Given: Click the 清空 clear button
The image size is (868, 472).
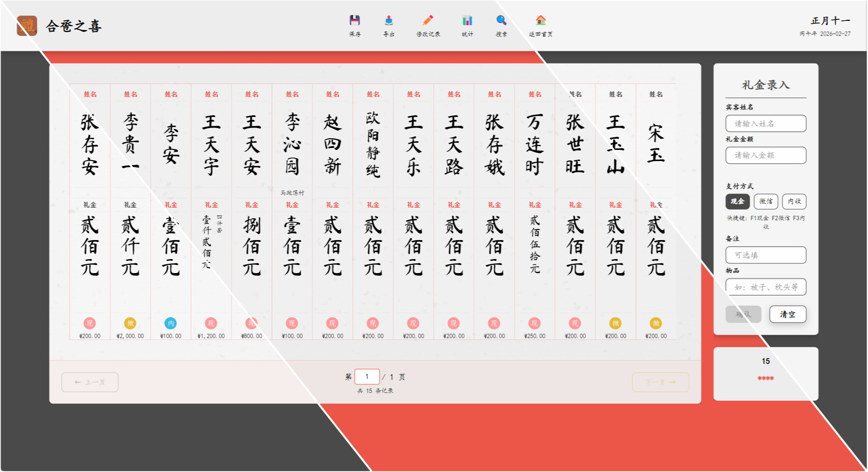Looking at the screenshot, I should pyautogui.click(x=788, y=314).
